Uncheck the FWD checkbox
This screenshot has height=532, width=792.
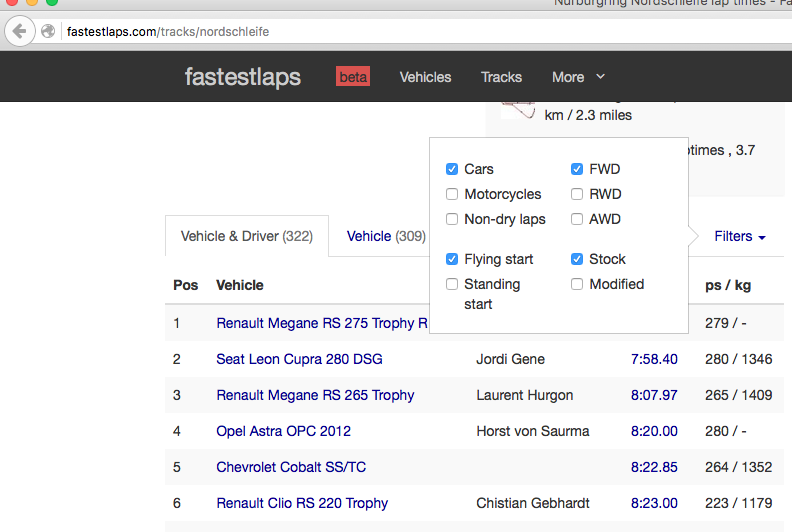[x=577, y=169]
